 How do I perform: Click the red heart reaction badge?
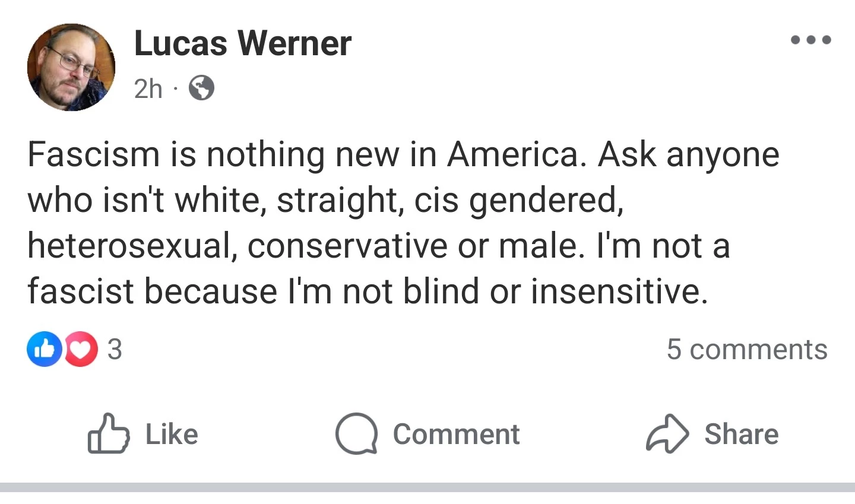click(x=81, y=349)
